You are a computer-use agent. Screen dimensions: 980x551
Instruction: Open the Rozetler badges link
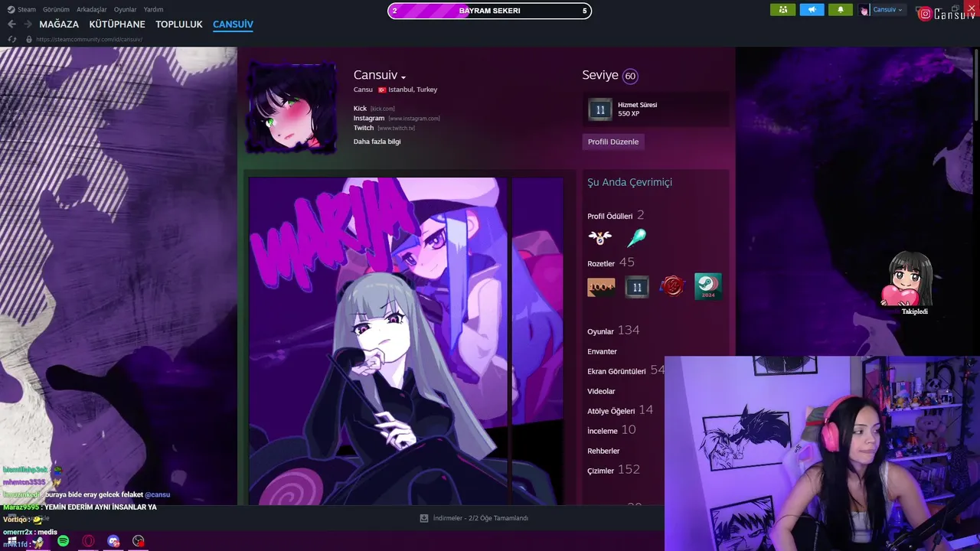602,263
